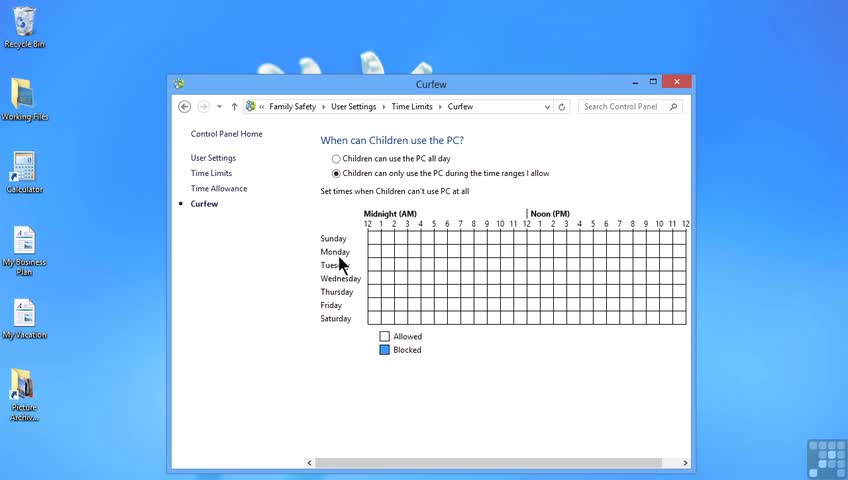
Task: Go to Family Safety breadcrumb
Action: (293, 106)
